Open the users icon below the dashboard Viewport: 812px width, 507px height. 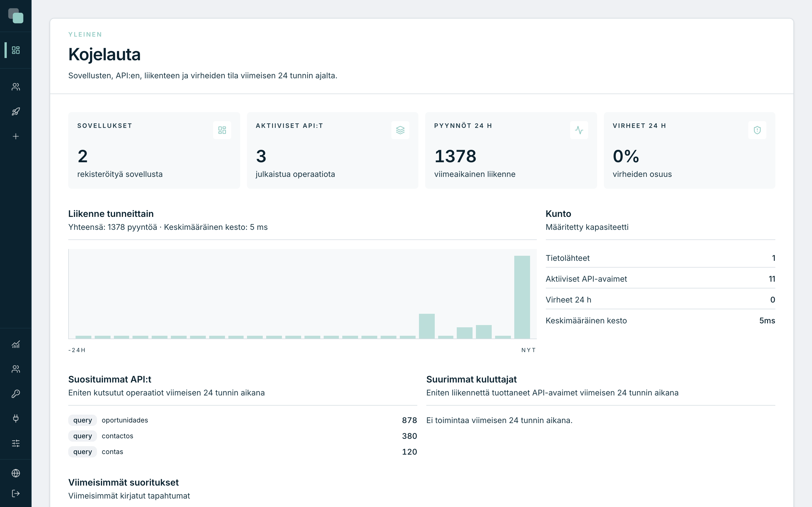[16, 87]
